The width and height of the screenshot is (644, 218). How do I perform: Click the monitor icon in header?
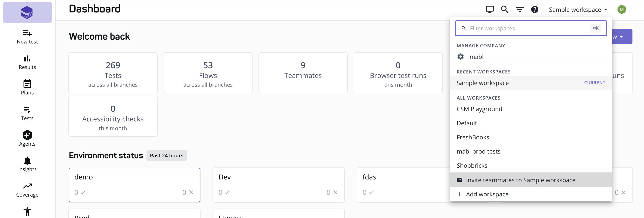pyautogui.click(x=489, y=9)
